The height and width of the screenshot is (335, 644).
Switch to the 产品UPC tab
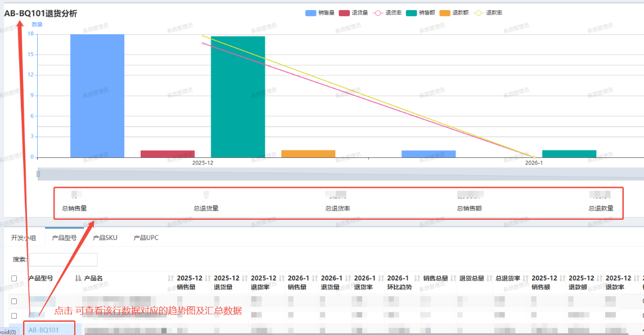[x=146, y=238]
